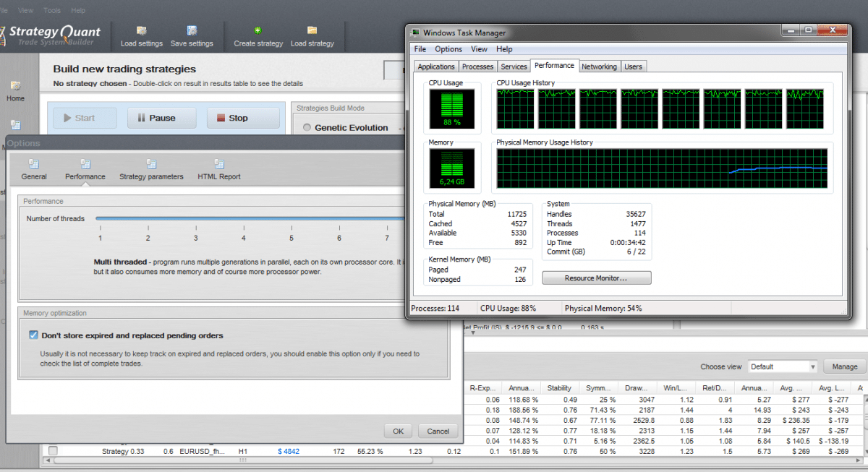This screenshot has width=868, height=472.
Task: Click the Save settings toolbar icon
Action: click(192, 30)
